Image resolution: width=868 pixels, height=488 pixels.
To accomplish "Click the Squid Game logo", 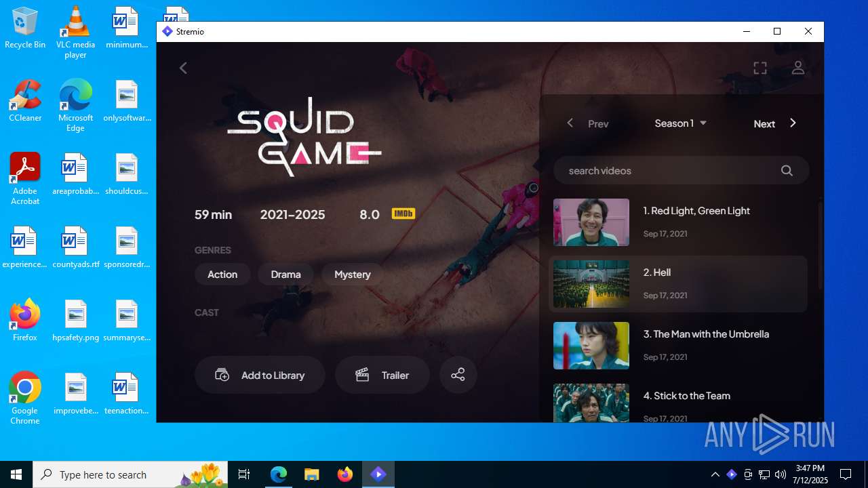I will (x=304, y=136).
